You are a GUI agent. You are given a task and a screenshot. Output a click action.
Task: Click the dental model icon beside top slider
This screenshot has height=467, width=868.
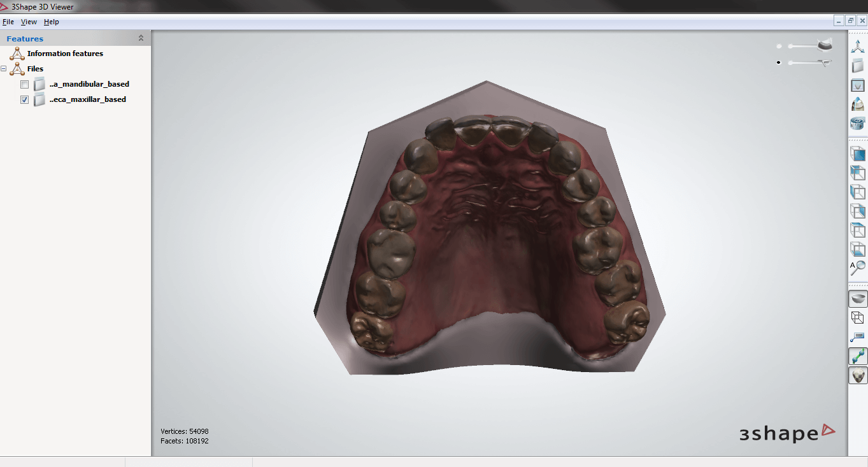pyautogui.click(x=825, y=44)
